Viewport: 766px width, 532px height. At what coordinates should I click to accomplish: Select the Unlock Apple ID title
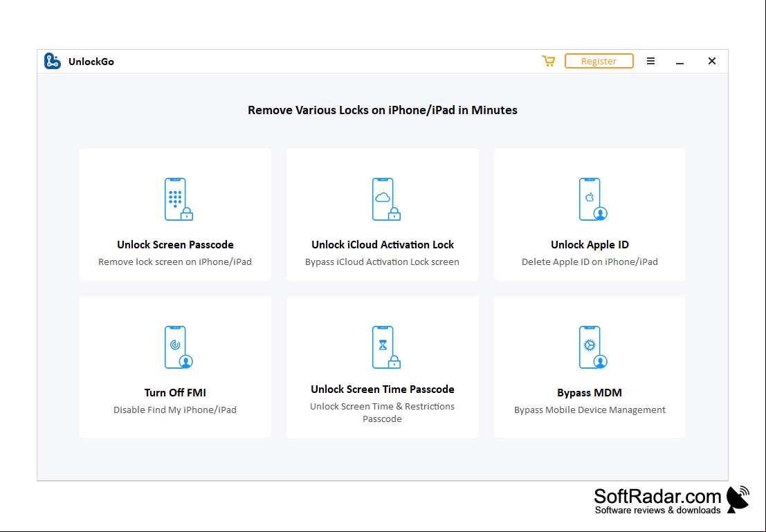coord(590,245)
